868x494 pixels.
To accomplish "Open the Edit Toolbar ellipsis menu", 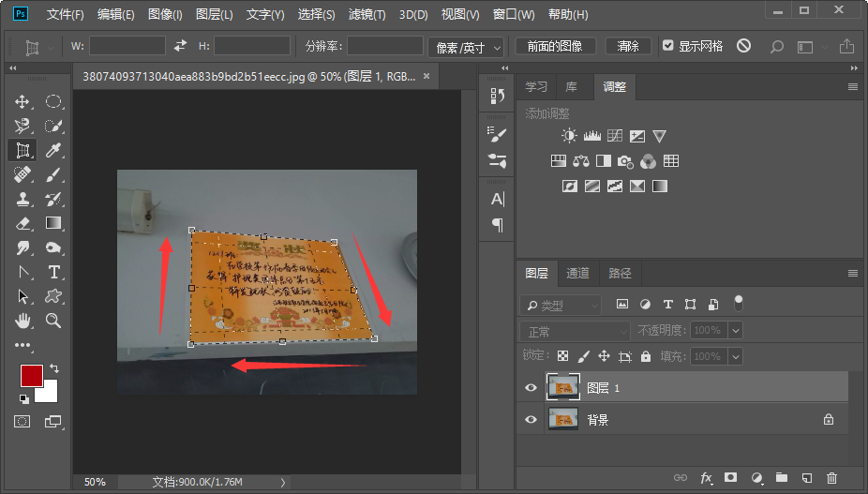I will click(x=22, y=345).
